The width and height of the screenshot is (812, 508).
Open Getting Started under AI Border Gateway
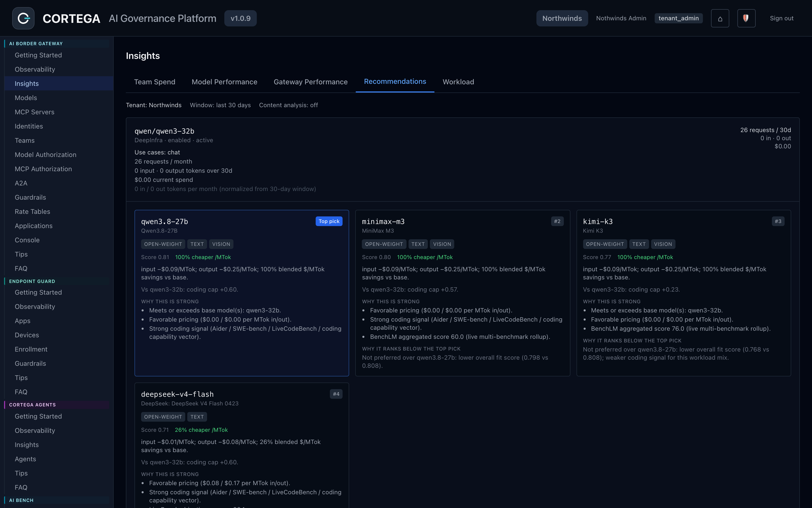(59, 55)
